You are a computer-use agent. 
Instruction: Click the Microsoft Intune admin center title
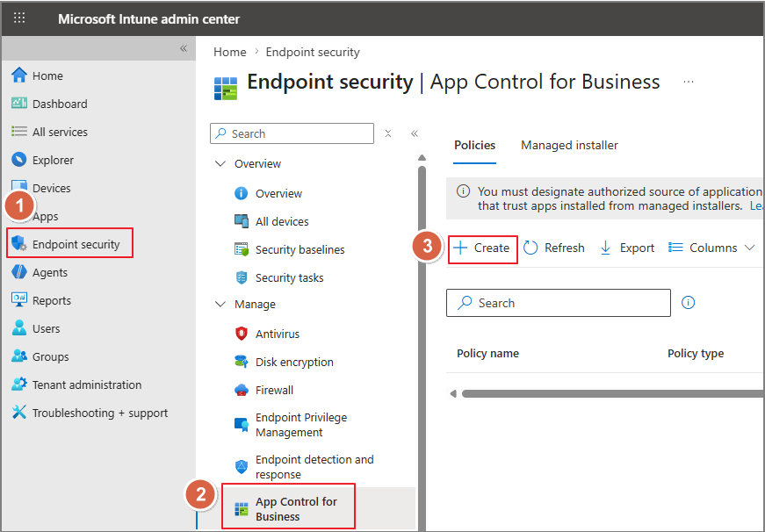148,19
